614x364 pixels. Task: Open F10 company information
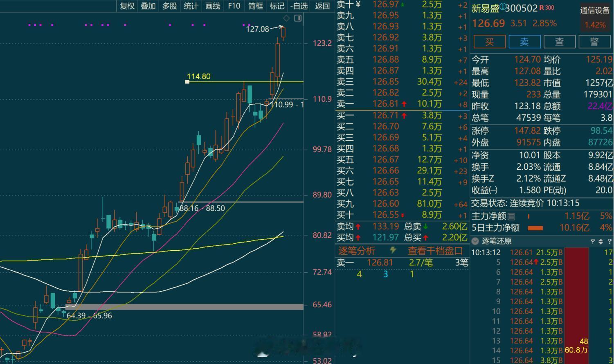pos(234,6)
